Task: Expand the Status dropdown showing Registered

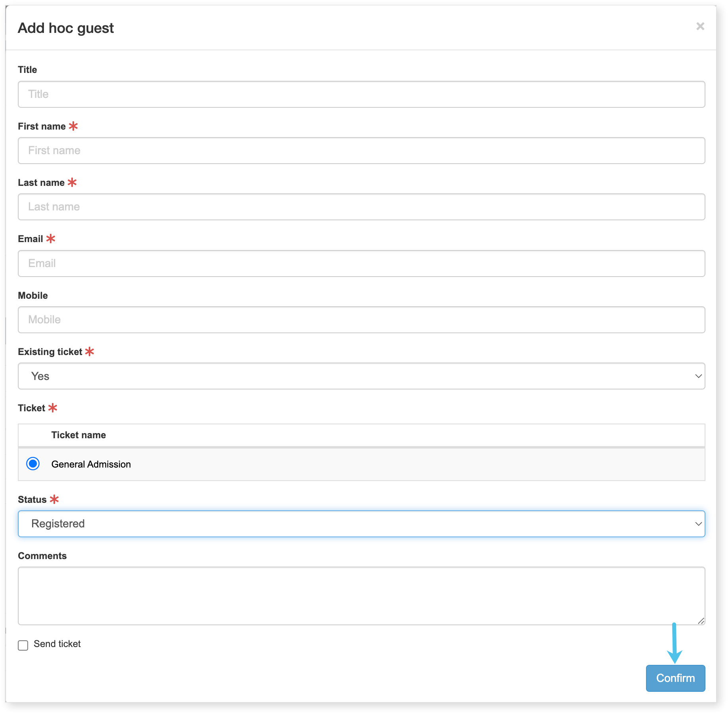Action: point(361,524)
